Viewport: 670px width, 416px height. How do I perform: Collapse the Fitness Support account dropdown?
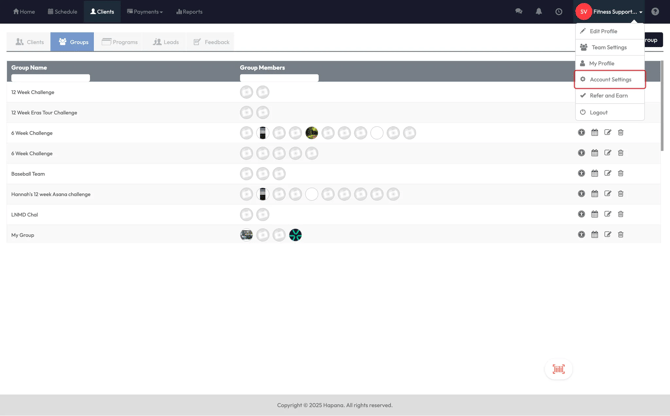click(x=610, y=12)
